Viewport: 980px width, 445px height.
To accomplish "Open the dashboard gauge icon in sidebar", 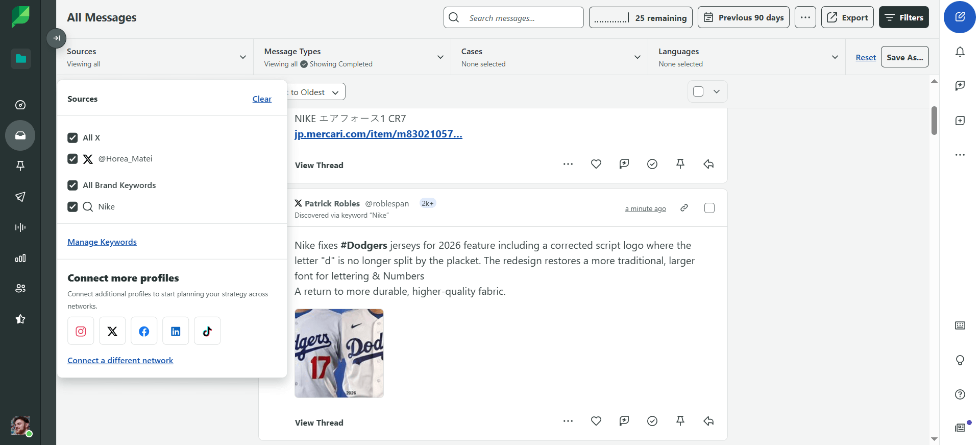I will [x=20, y=105].
